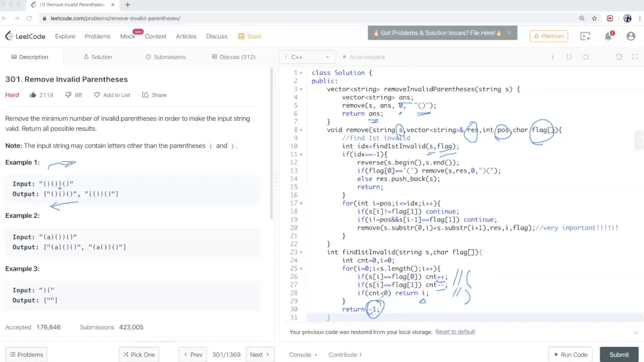Click the thumbs-up like icon

[33, 95]
